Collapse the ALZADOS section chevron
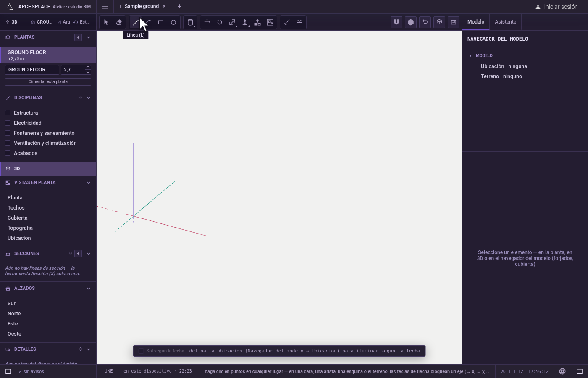588x378 pixels. (x=89, y=289)
